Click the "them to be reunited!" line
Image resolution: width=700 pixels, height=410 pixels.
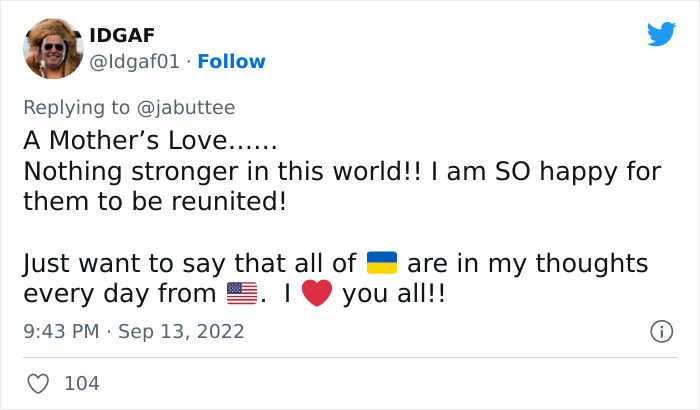pyautogui.click(x=154, y=202)
